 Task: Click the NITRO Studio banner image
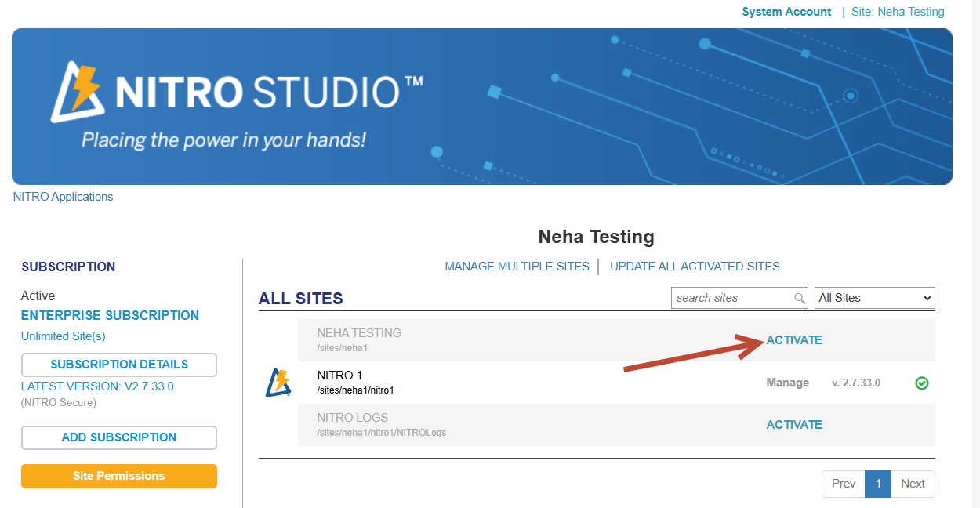tap(482, 107)
